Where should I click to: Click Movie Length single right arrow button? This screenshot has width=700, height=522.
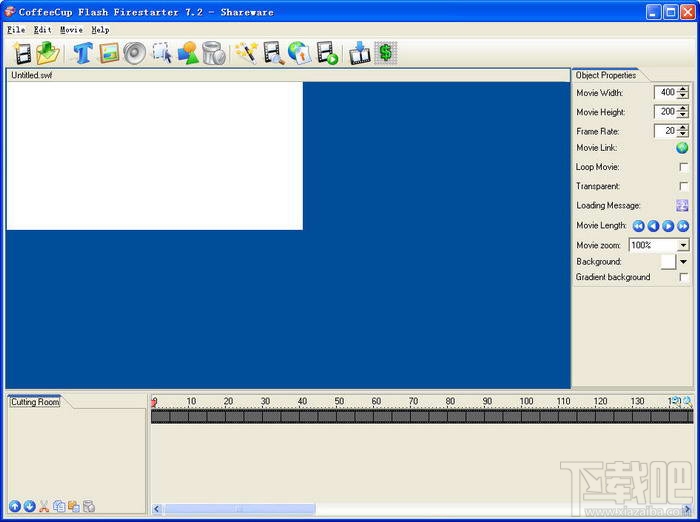pos(668,226)
